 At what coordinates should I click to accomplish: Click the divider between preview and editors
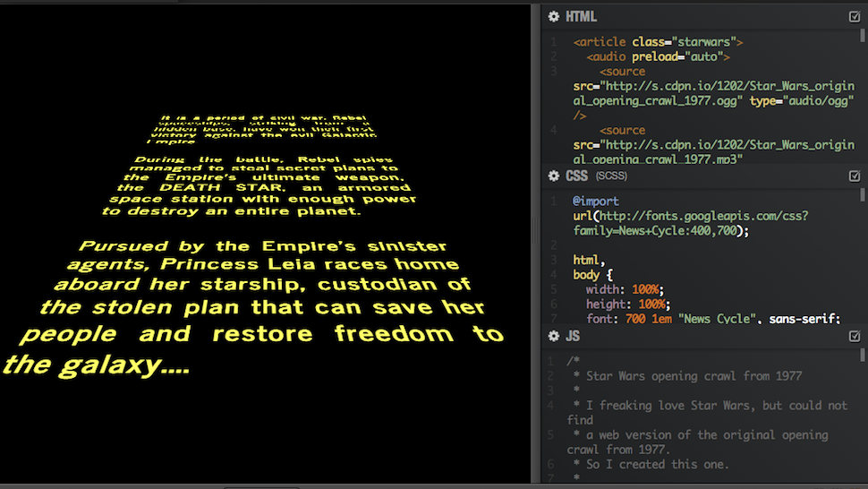536,242
